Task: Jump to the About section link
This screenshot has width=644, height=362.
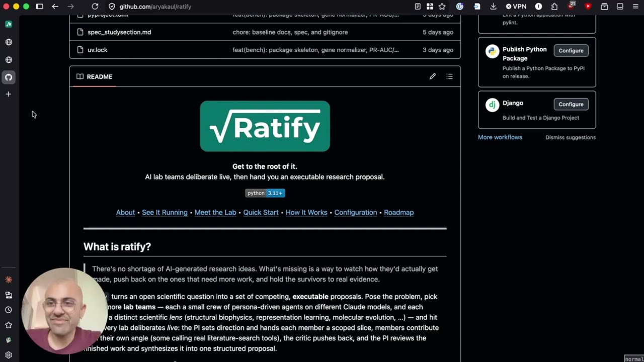Action: pos(125,212)
